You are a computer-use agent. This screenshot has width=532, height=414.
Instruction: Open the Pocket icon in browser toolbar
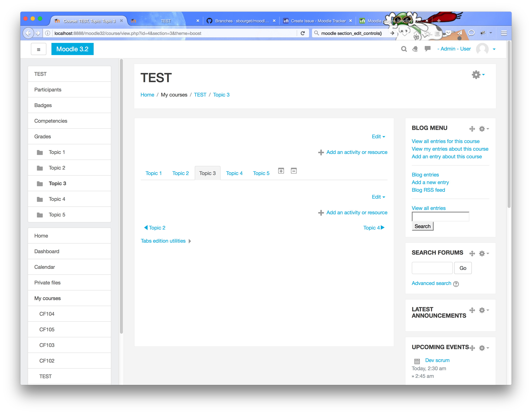pos(448,33)
